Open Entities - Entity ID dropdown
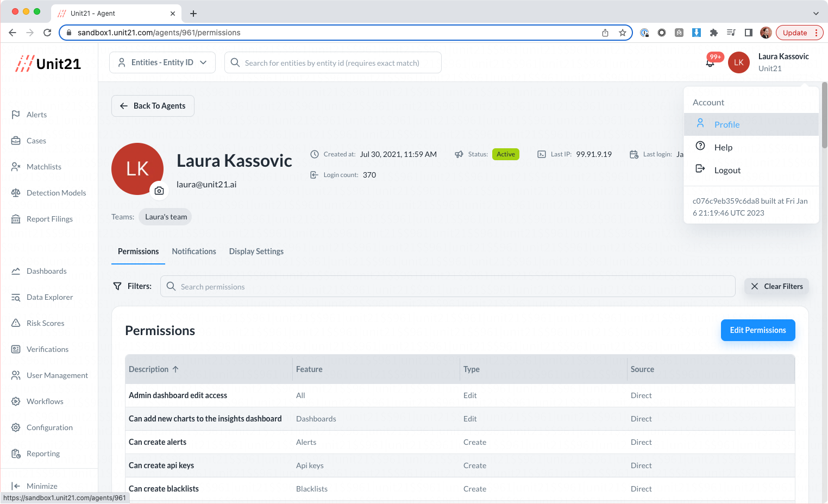The width and height of the screenshot is (828, 504). point(162,62)
